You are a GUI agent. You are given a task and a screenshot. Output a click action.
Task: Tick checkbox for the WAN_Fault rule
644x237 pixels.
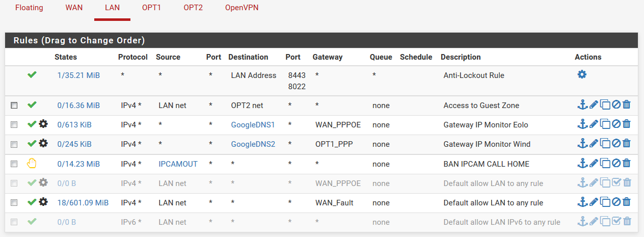pos(14,203)
